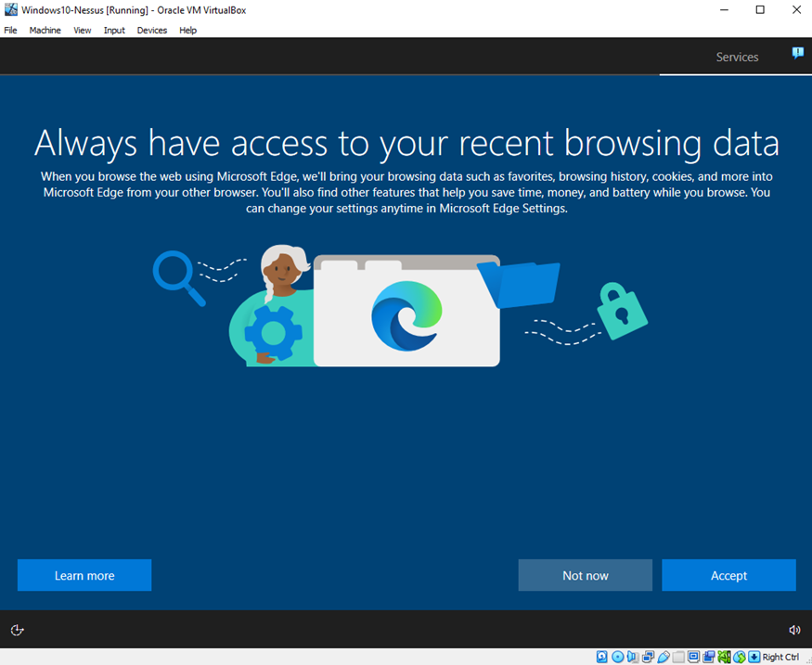Select the Services tab
This screenshot has width=812, height=665.
pyautogui.click(x=737, y=58)
